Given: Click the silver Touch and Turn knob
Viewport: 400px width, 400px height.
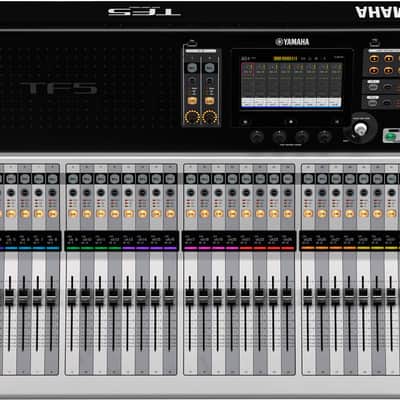Looking at the screenshot, I should point(360,129).
